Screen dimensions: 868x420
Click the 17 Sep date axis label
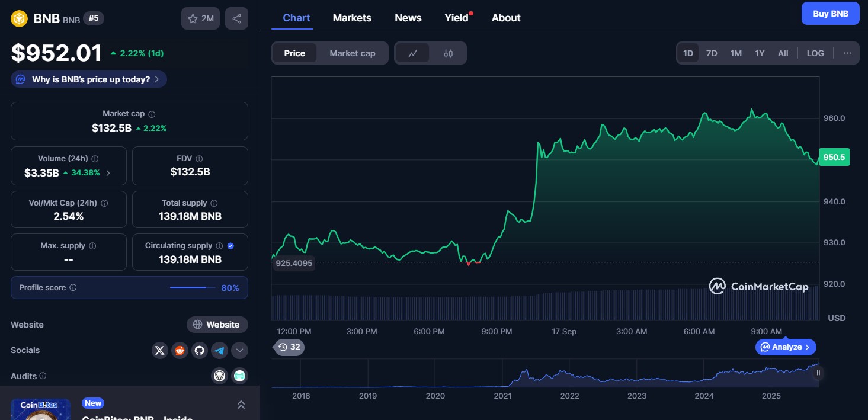pyautogui.click(x=564, y=331)
